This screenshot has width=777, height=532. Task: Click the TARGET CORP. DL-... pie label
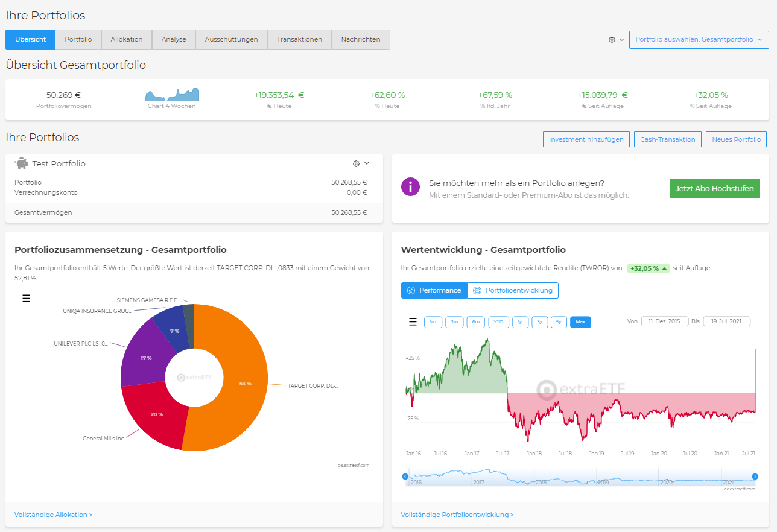tap(313, 385)
